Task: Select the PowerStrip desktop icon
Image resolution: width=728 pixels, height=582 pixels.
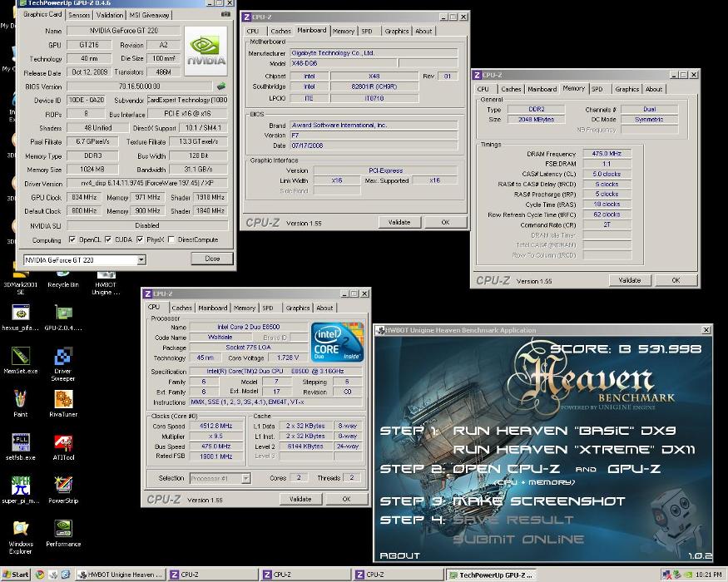Action: pos(63,490)
